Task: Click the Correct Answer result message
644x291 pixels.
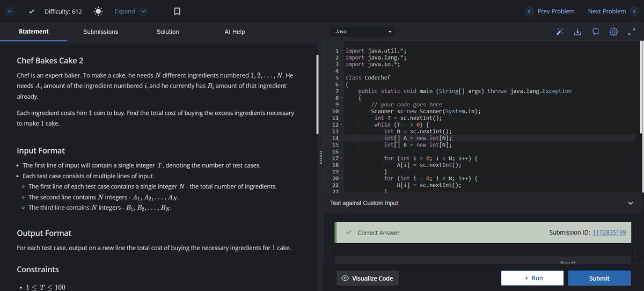Action: pyautogui.click(x=378, y=232)
